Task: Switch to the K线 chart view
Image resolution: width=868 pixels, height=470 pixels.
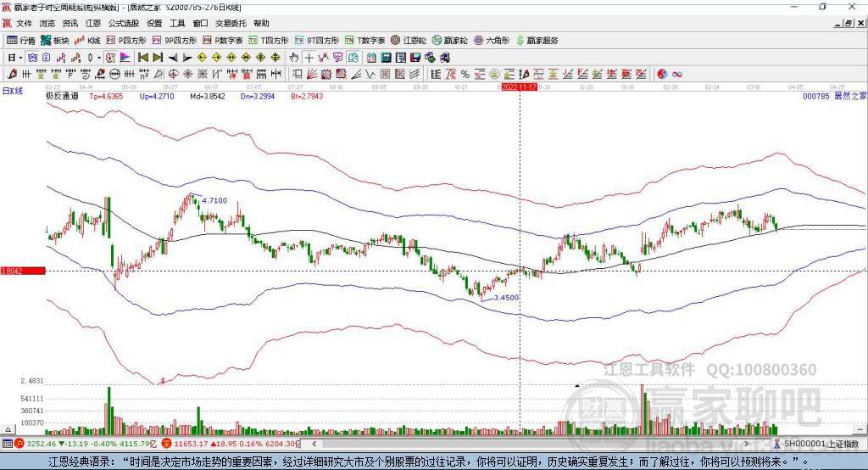Action: (x=87, y=41)
